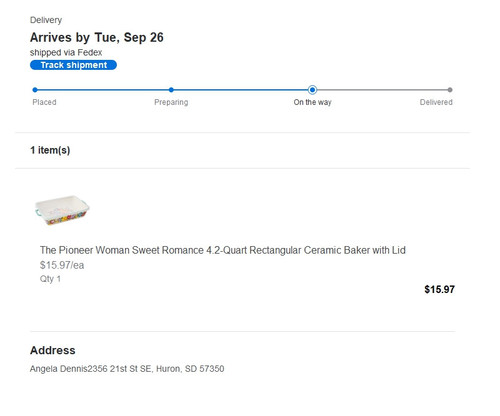Click the Placed step label
Viewport: 500px width, 416px height.
pyautogui.click(x=44, y=102)
